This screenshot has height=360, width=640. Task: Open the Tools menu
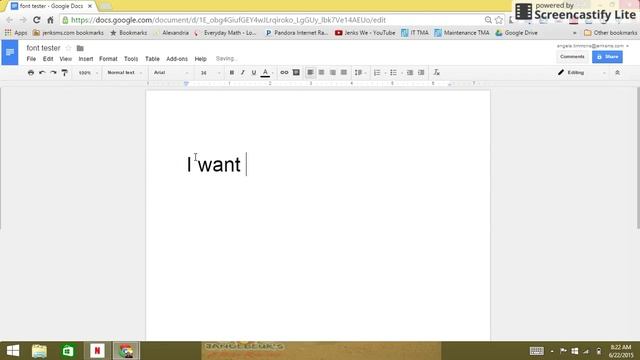click(131, 59)
